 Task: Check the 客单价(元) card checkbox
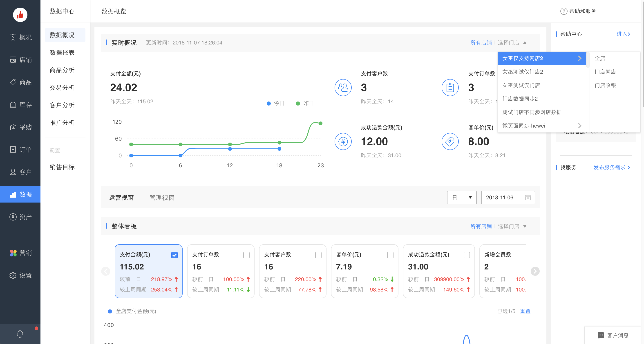point(390,255)
